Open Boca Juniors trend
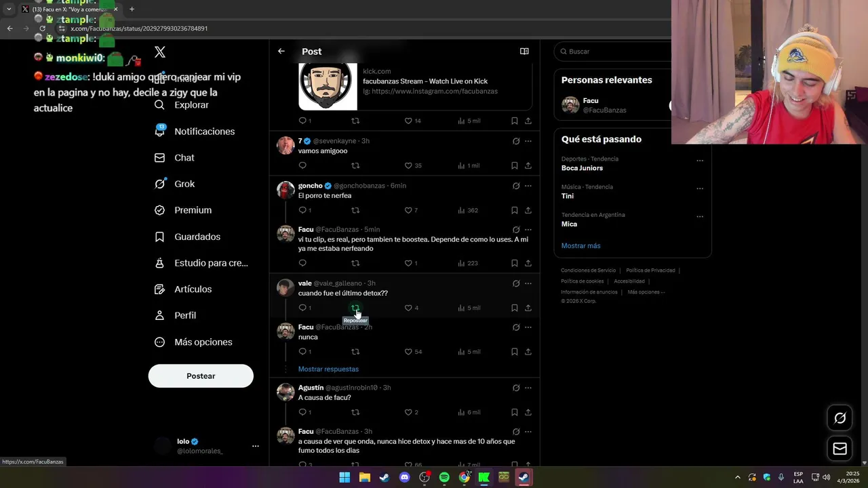 coord(582,168)
